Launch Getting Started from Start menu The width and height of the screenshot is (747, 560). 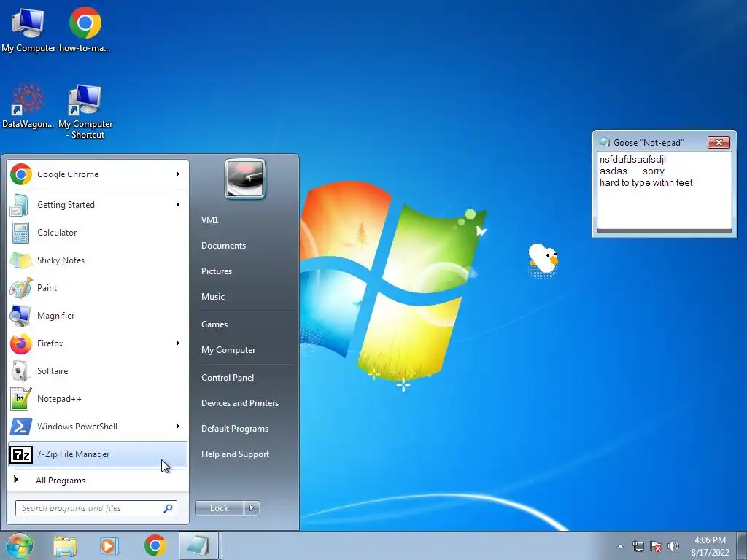(x=98, y=205)
